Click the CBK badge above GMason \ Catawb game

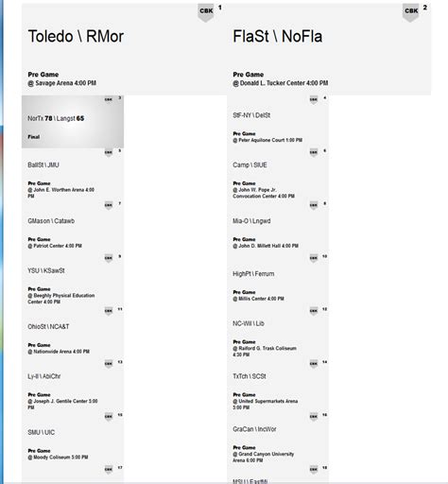click(x=109, y=205)
